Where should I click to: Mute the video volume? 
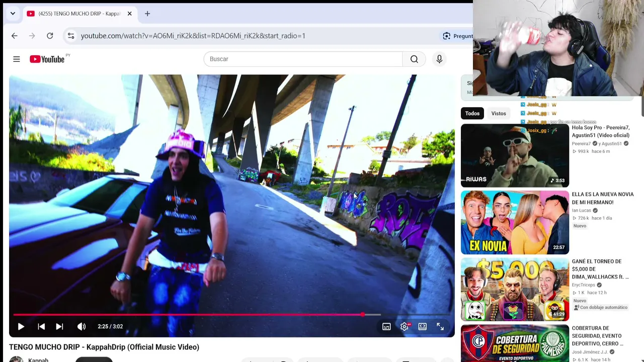pyautogui.click(x=82, y=327)
